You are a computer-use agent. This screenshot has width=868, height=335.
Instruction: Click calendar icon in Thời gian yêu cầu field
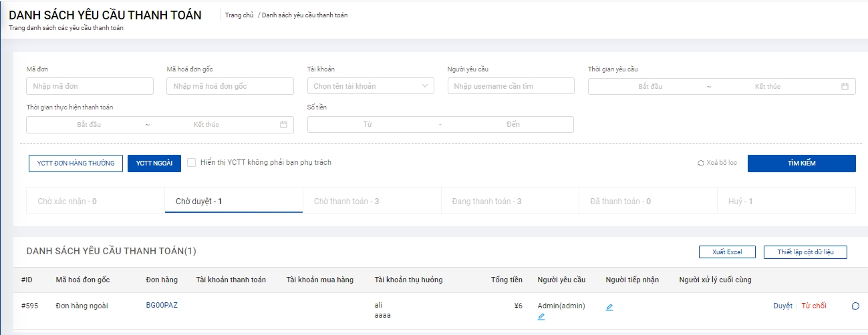[x=845, y=86]
